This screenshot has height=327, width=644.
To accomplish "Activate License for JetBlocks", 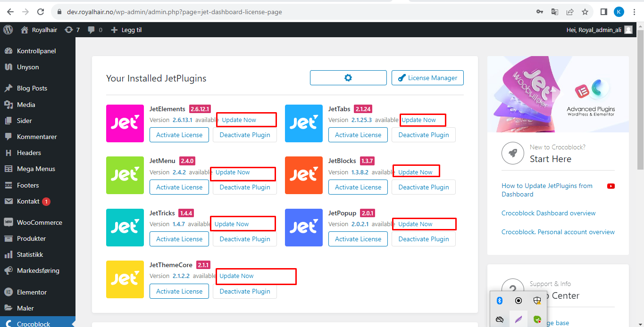I will click(358, 187).
